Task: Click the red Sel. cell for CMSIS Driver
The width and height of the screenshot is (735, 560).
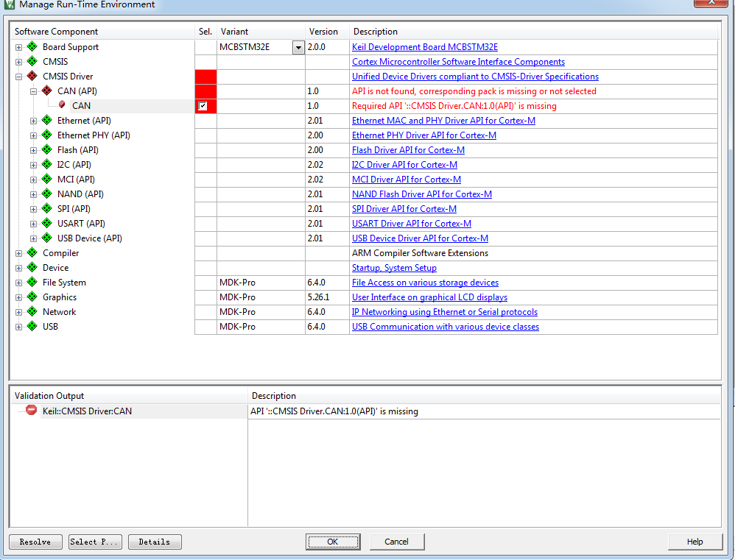Action: coord(205,77)
